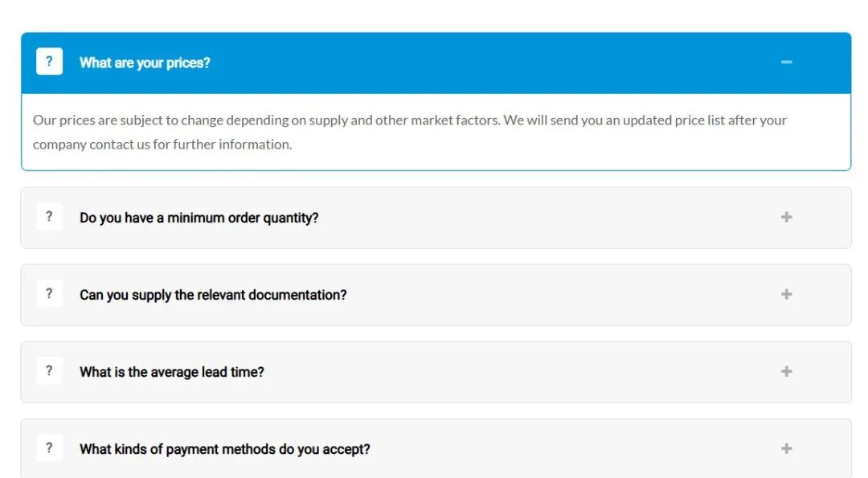Click question mark icon beside minimum order quantity
Screen dimensions: 868x478
49,217
